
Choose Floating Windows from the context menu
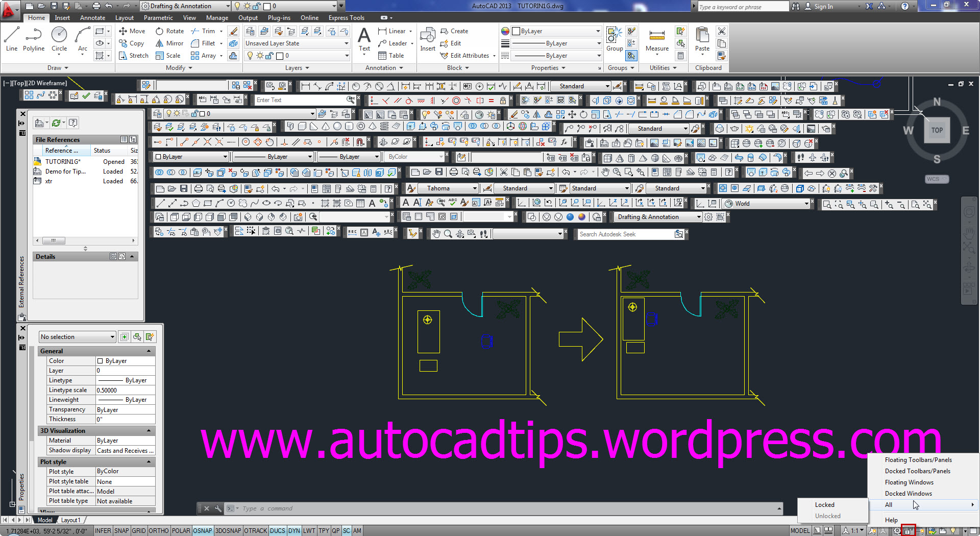(909, 482)
